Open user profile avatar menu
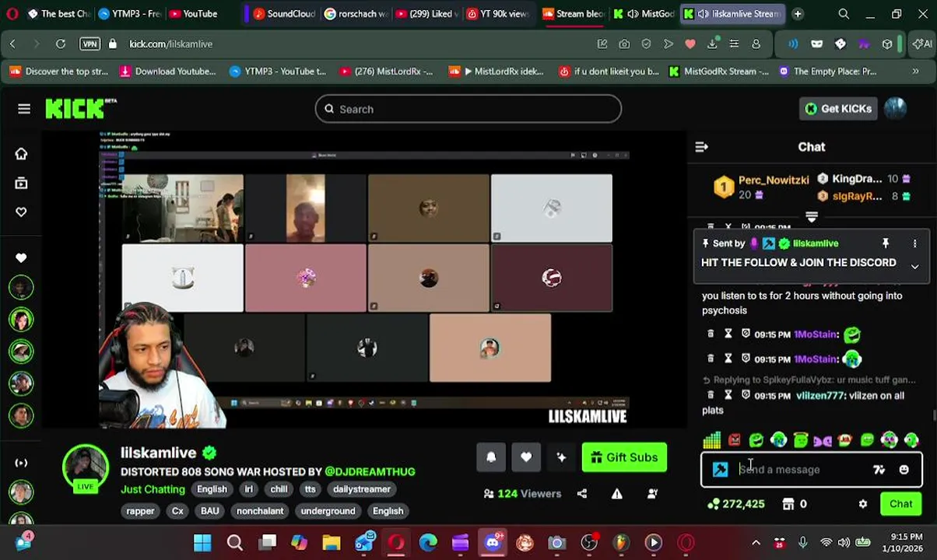The width and height of the screenshot is (937, 560). pos(896,109)
